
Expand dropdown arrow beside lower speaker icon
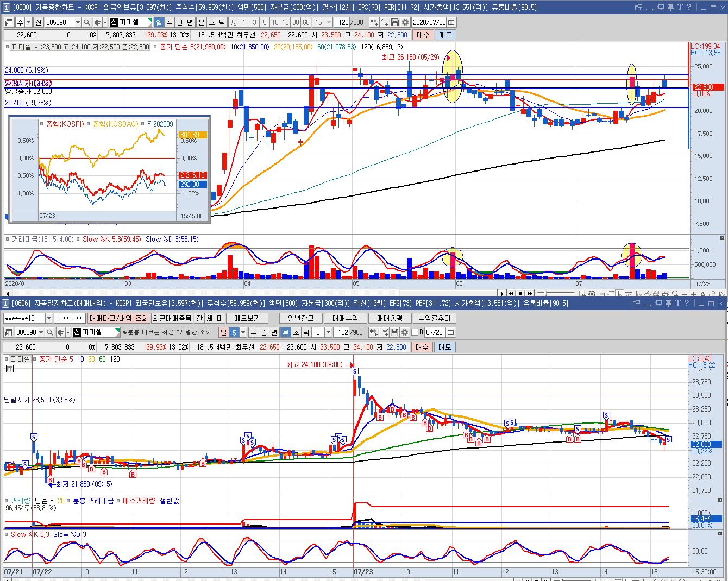[x=68, y=332]
